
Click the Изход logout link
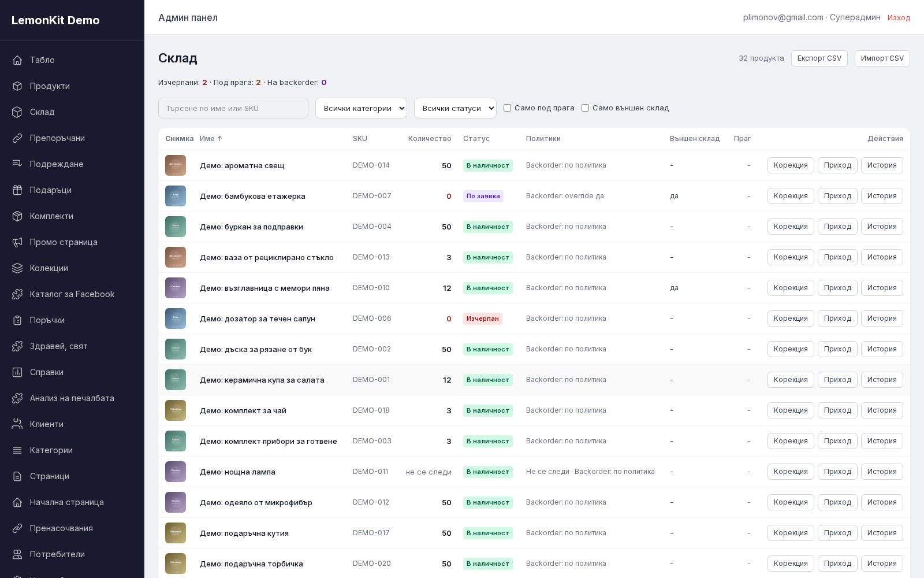click(899, 18)
